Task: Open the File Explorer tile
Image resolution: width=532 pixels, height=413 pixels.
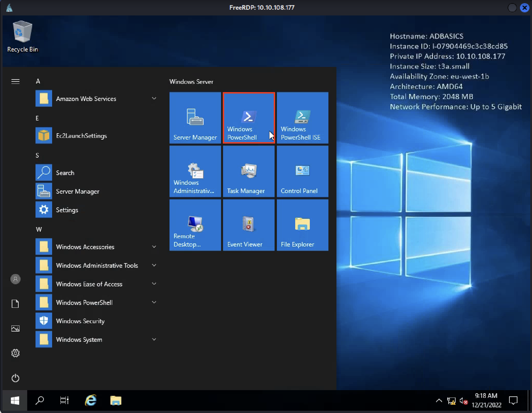Action: pos(302,225)
